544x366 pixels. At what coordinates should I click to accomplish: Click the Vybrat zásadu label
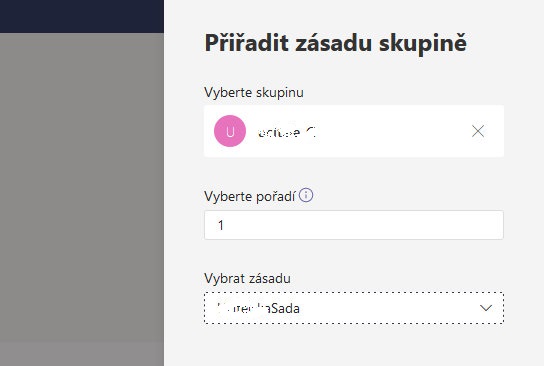point(247,279)
